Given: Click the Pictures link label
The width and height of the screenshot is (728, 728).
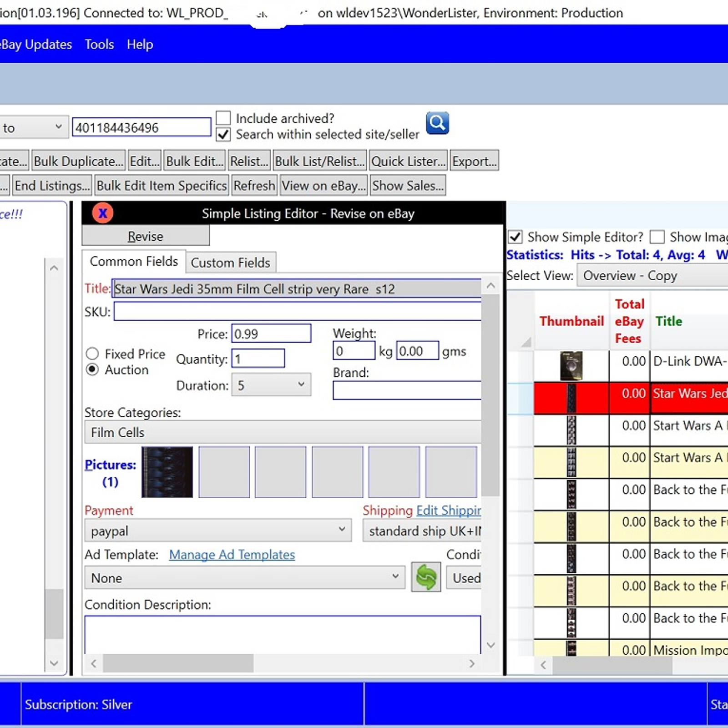Looking at the screenshot, I should point(111,465).
